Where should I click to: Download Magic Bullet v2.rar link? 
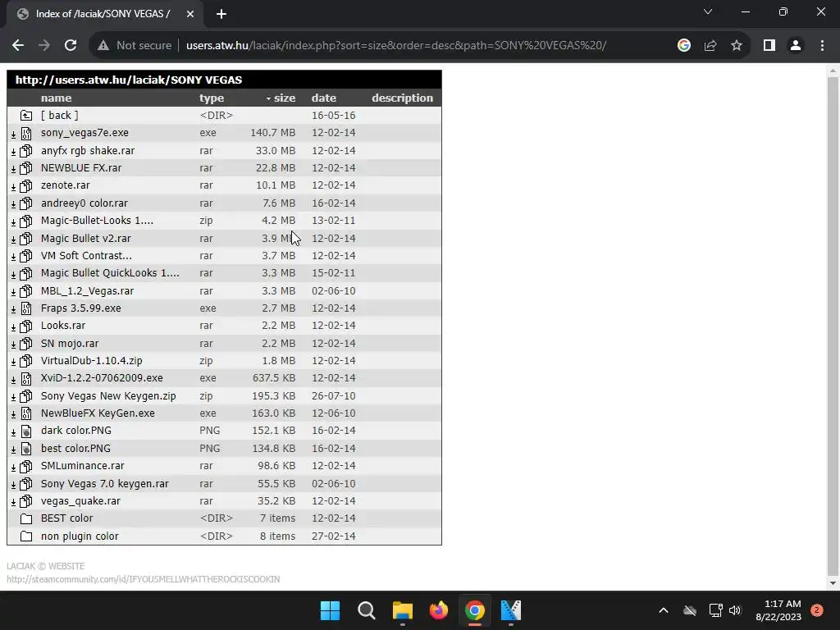pyautogui.click(x=85, y=239)
